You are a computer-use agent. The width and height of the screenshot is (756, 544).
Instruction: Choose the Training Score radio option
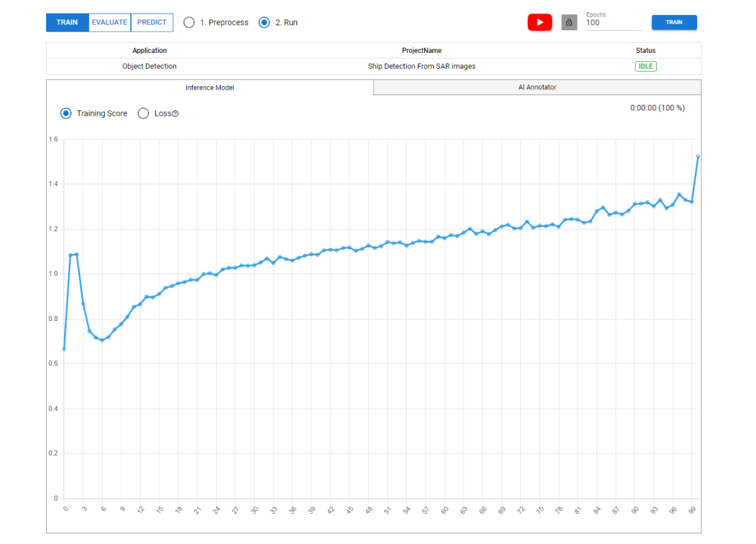point(66,113)
